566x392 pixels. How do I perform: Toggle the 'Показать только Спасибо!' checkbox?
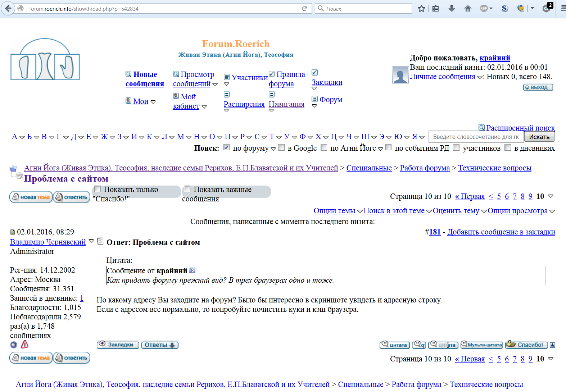(x=98, y=189)
